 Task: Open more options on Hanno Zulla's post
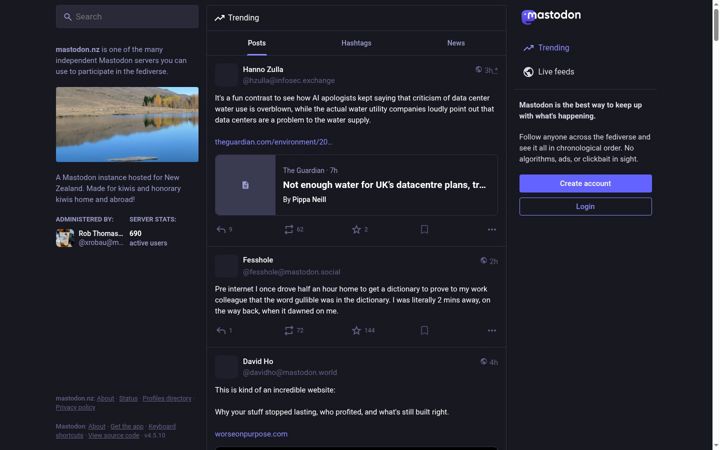(x=492, y=229)
